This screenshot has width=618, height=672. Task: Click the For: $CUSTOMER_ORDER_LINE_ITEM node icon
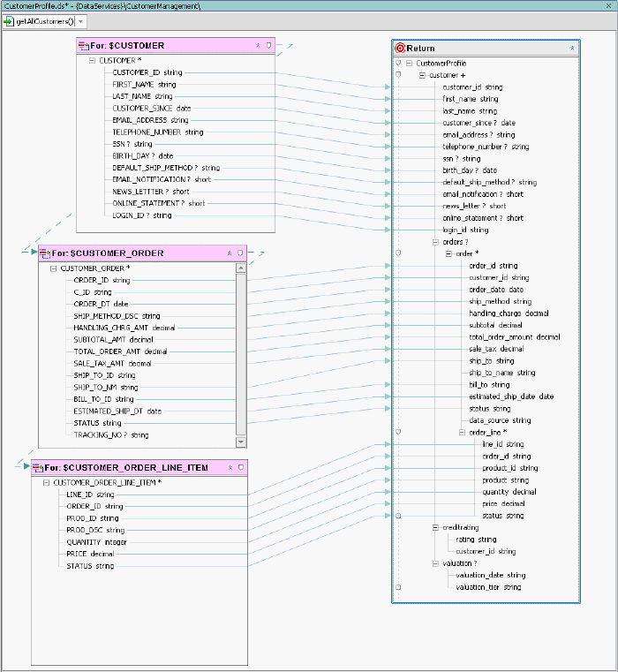pyautogui.click(x=38, y=467)
